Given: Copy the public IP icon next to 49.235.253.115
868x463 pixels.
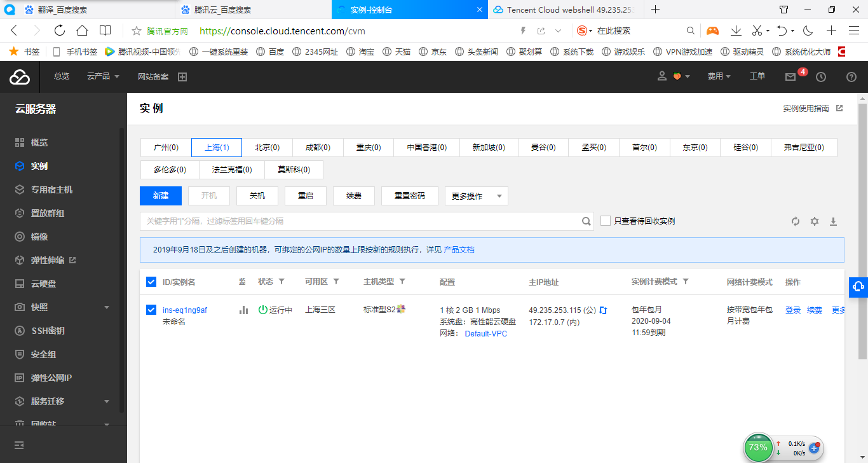Looking at the screenshot, I should tap(603, 310).
